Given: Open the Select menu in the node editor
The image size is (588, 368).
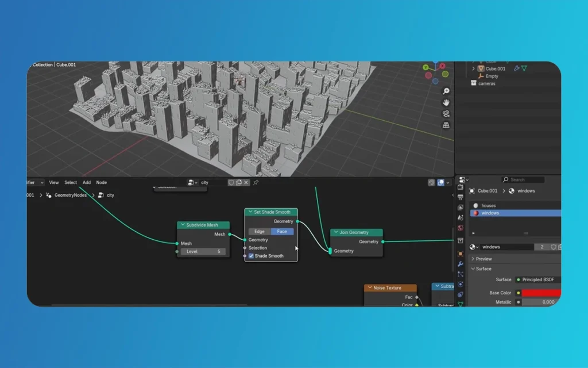Looking at the screenshot, I should (71, 182).
